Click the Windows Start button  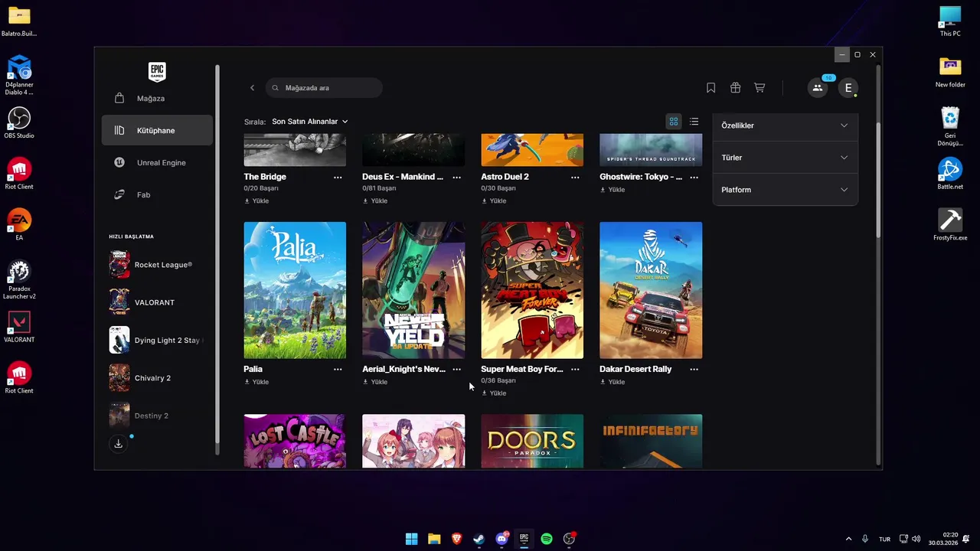(x=411, y=539)
